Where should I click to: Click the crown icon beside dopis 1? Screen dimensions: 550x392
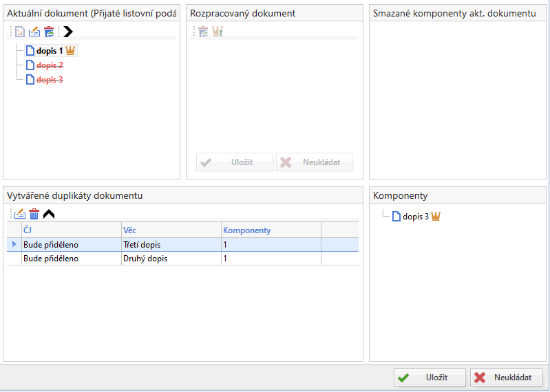70,51
